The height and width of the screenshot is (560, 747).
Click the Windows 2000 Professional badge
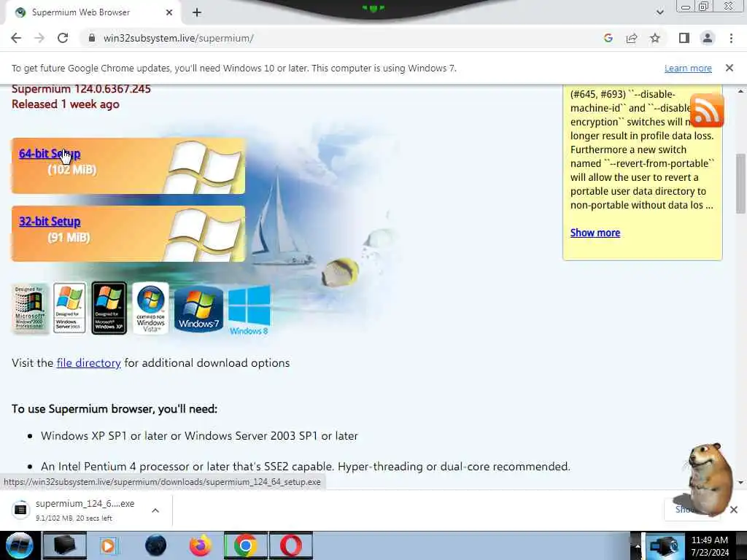point(29,308)
